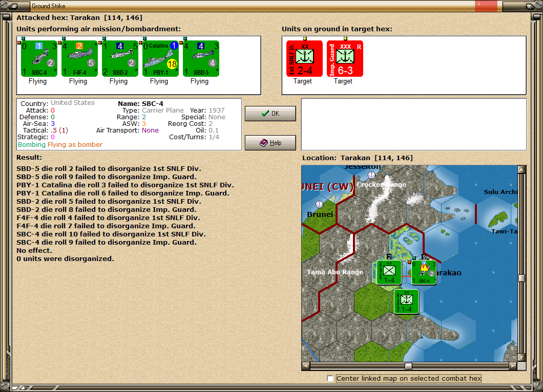Click result line 'F4F-4 die roll 7 failed'
Viewport: 543px width, 392px height.
[106, 226]
